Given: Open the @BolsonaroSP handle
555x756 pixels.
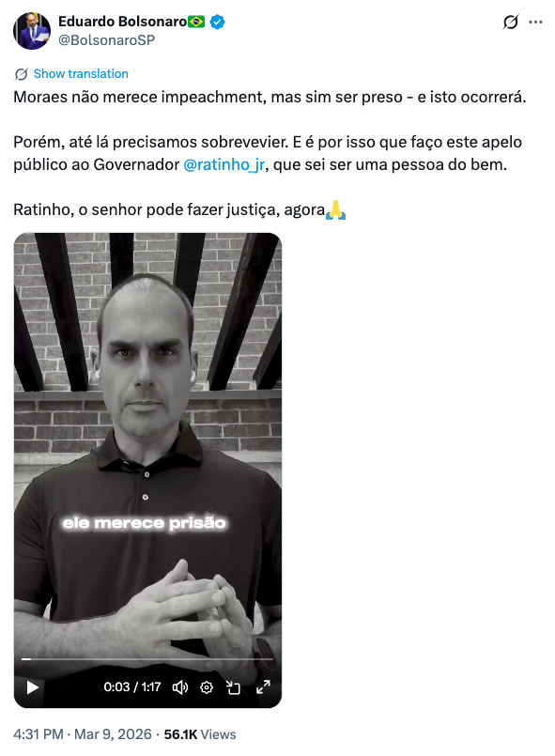Looking at the screenshot, I should 106,40.
